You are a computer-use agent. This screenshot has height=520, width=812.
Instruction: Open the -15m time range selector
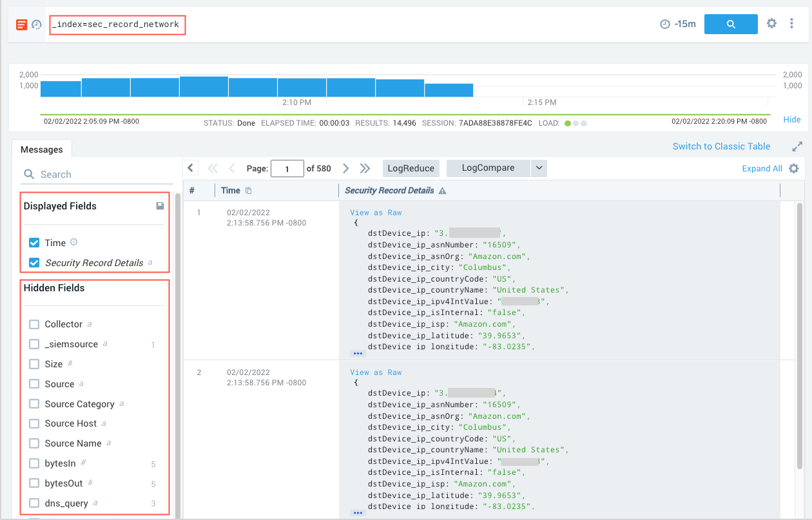[678, 24]
